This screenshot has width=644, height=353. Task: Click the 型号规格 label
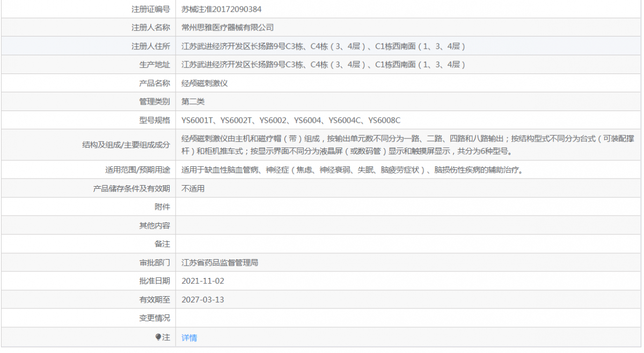tap(155, 120)
